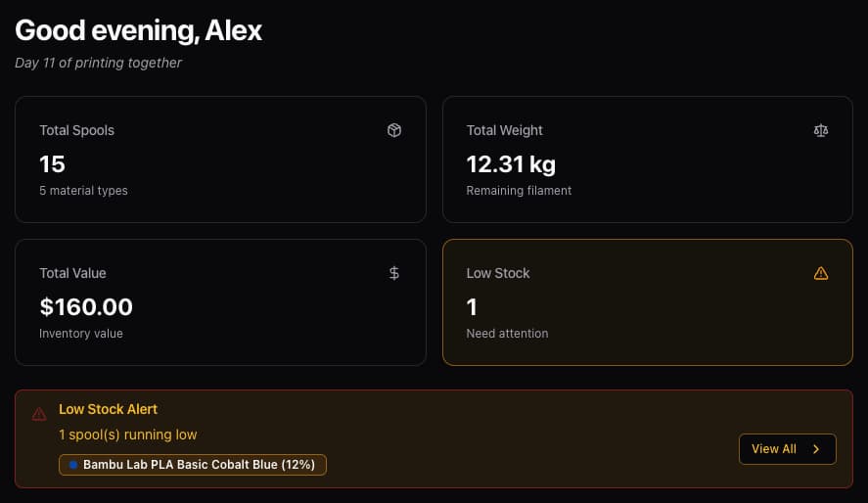
Task: Click the "1 spool(s) running low" text
Action: 127,434
